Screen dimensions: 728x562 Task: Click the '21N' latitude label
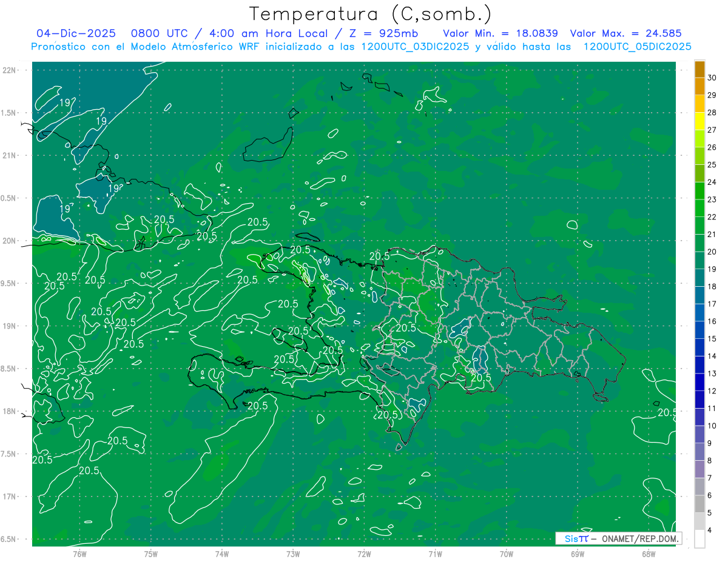[x=8, y=155]
